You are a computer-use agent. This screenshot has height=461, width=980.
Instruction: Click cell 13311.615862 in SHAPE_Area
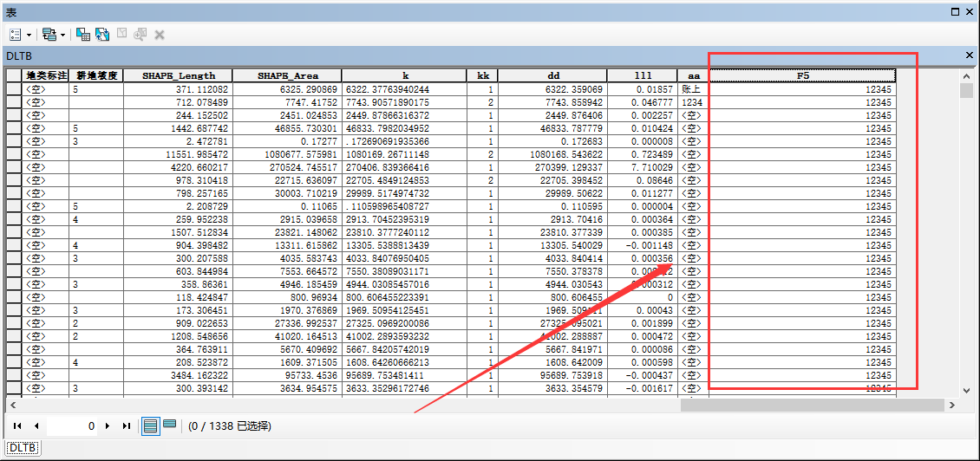288,245
